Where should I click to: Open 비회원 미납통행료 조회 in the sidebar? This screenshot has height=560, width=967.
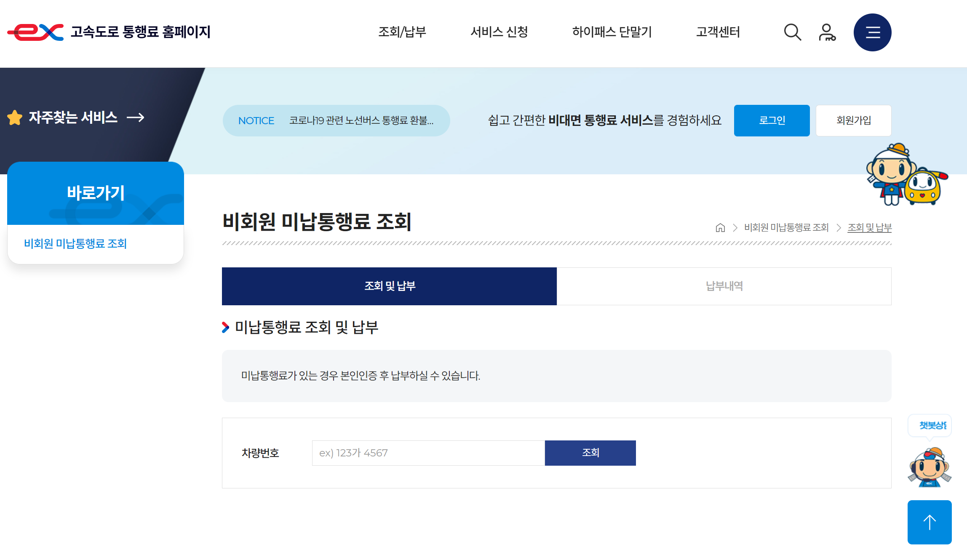click(x=75, y=243)
